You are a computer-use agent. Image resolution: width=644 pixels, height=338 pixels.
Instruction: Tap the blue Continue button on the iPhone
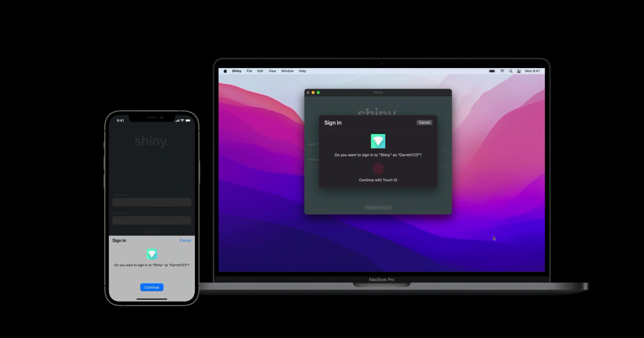click(x=152, y=287)
